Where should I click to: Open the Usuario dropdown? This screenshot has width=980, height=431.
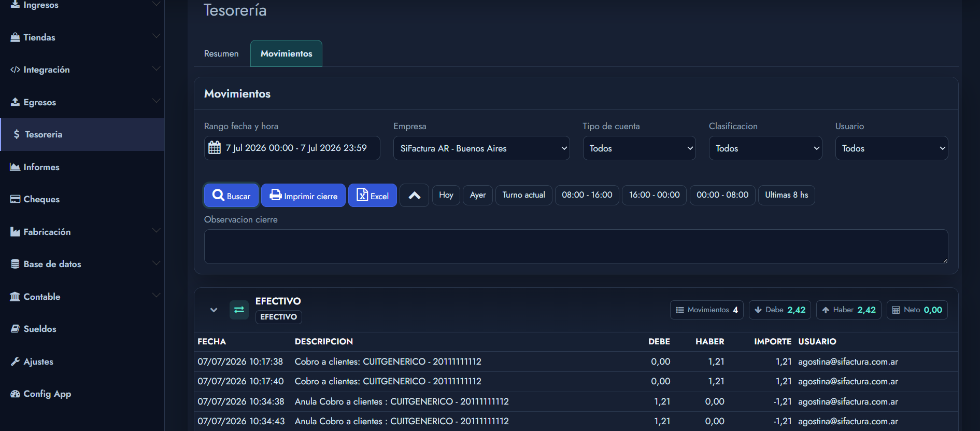click(891, 148)
